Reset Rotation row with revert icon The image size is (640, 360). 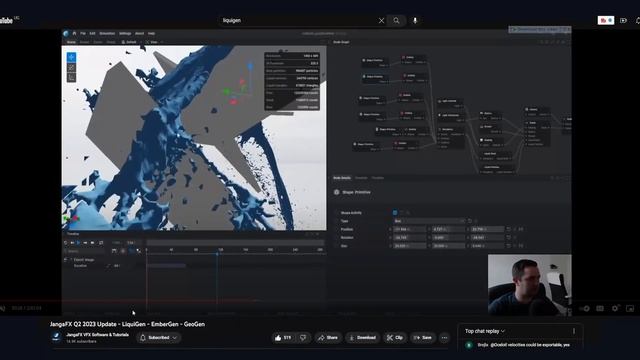point(509,238)
